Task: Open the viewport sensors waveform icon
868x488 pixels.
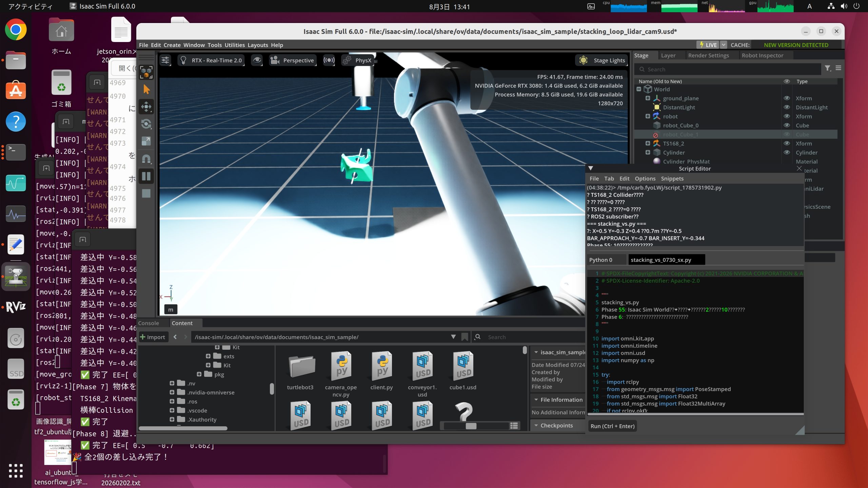Action: [329, 60]
